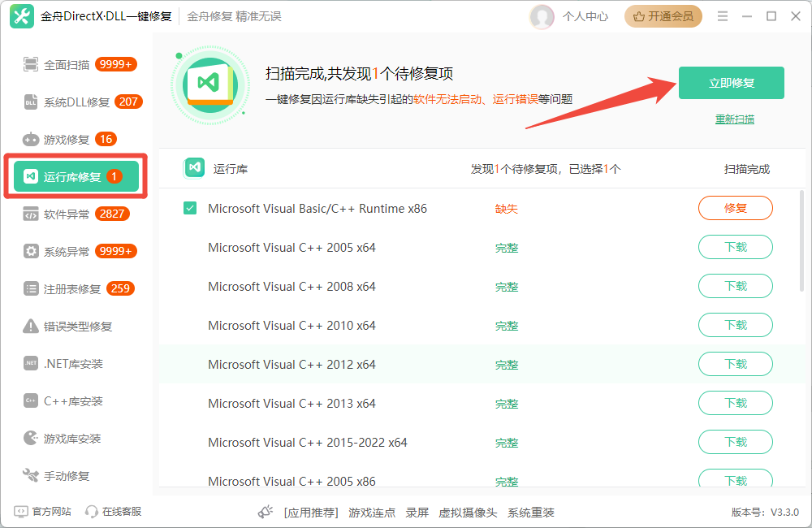Click the 系统异常 gear icon

click(31, 251)
